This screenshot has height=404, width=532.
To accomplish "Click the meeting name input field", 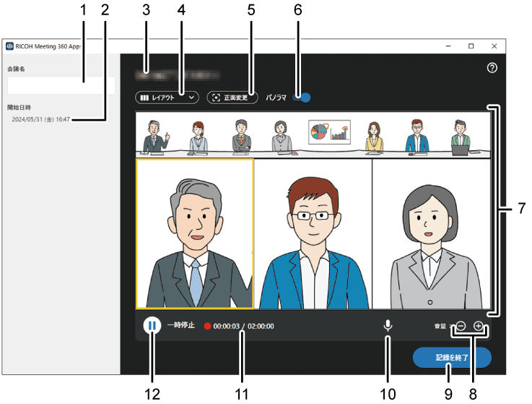I will pyautogui.click(x=61, y=85).
